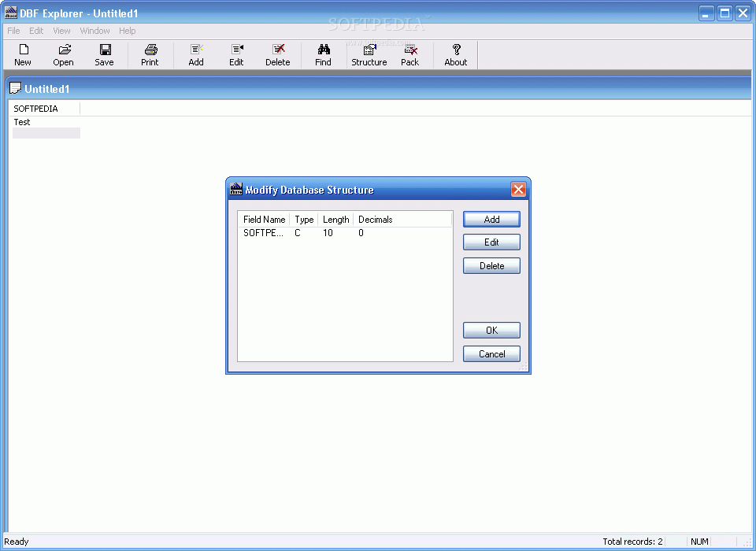This screenshot has height=551, width=756.
Task: Click the Delete button in structure dialog
Action: point(491,265)
